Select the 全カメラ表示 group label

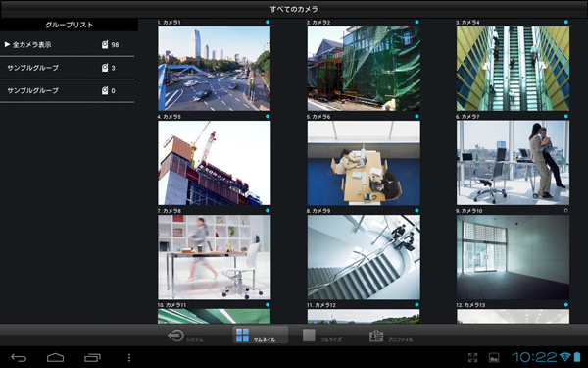pyautogui.click(x=32, y=45)
